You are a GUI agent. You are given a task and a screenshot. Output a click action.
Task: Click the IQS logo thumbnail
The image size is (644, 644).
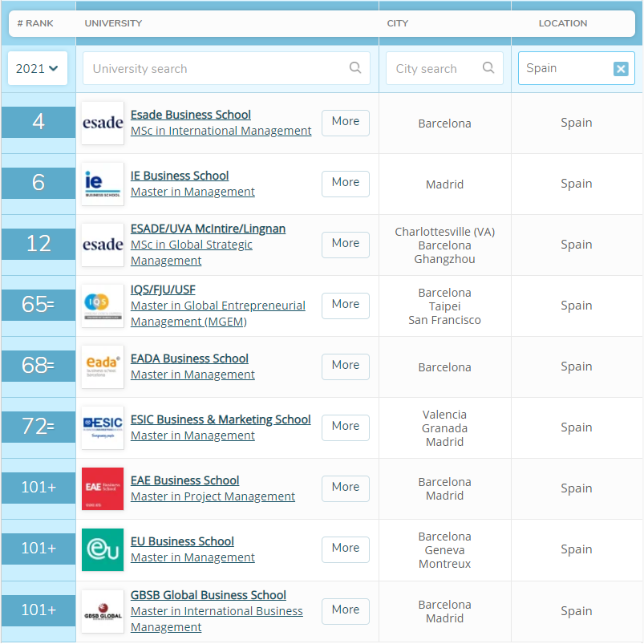(103, 306)
